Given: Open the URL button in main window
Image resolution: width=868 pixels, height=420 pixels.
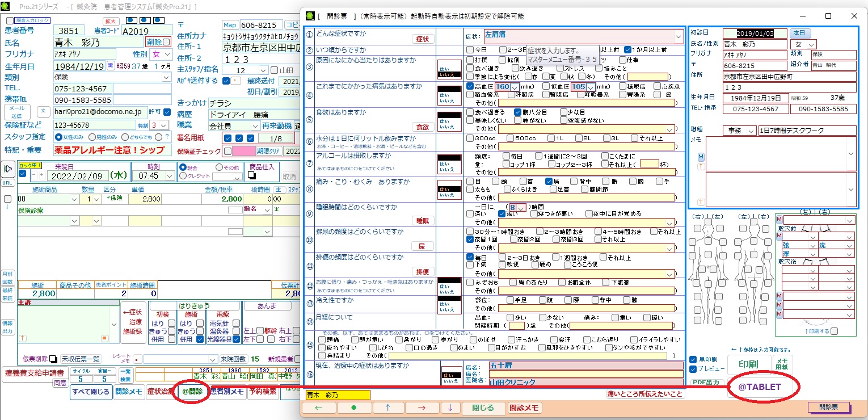Looking at the screenshot, I should (7, 183).
